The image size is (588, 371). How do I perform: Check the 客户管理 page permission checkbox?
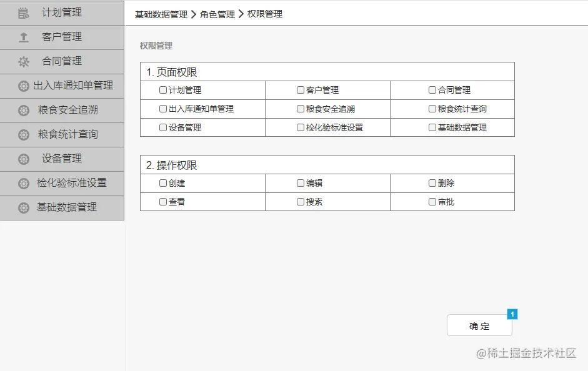301,90
